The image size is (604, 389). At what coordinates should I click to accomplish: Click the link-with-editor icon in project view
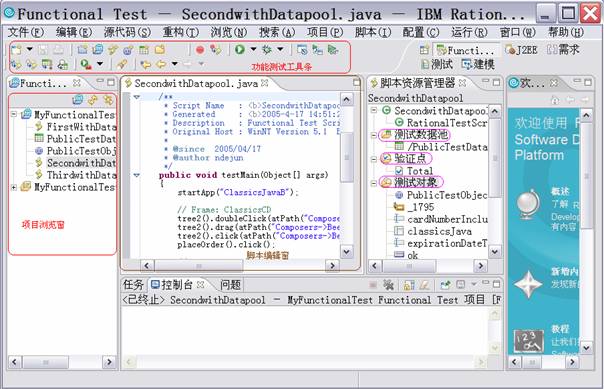(92, 100)
